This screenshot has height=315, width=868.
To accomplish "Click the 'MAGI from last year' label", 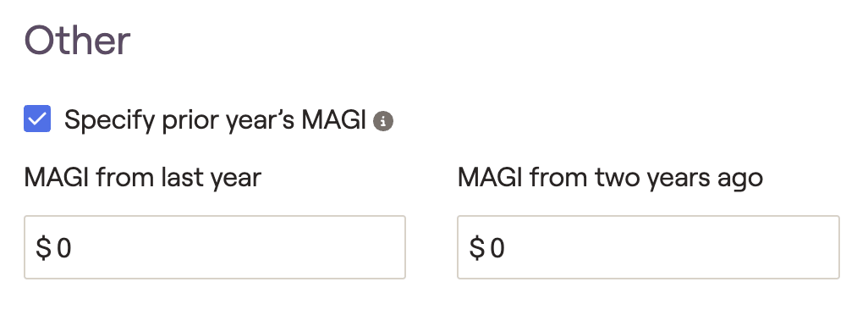I will [143, 179].
